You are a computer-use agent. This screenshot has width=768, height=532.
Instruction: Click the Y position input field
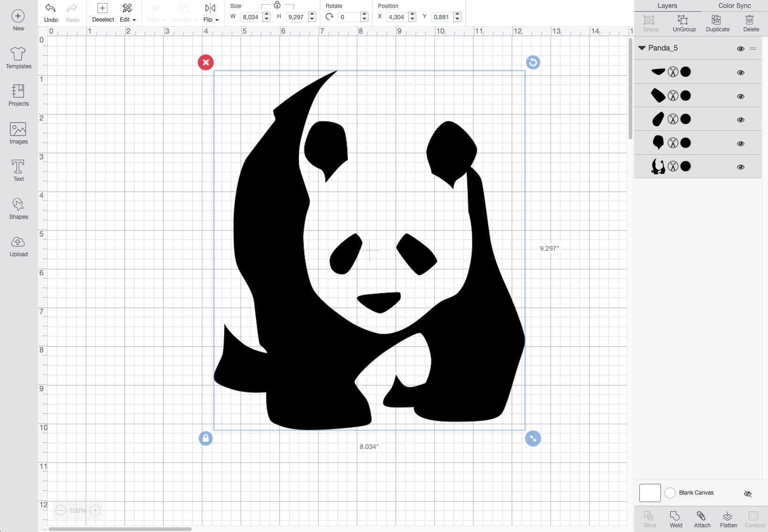click(442, 17)
